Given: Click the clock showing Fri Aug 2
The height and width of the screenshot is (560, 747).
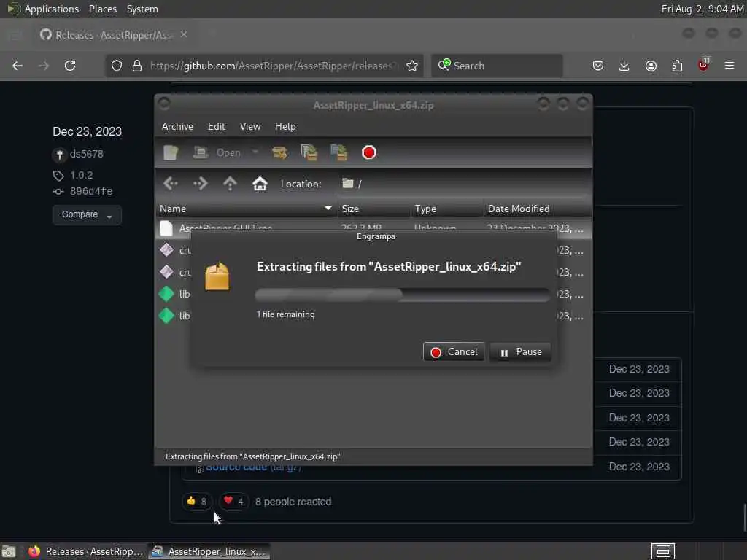Looking at the screenshot, I should click(x=703, y=9).
